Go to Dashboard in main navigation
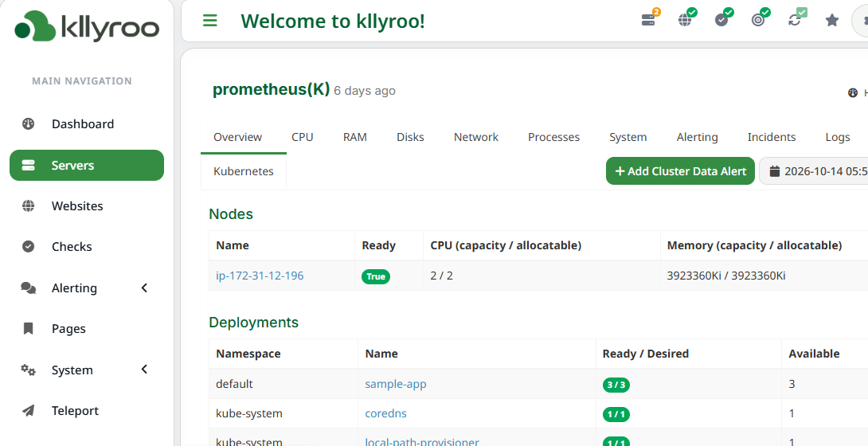The width and height of the screenshot is (868, 446). tap(83, 124)
